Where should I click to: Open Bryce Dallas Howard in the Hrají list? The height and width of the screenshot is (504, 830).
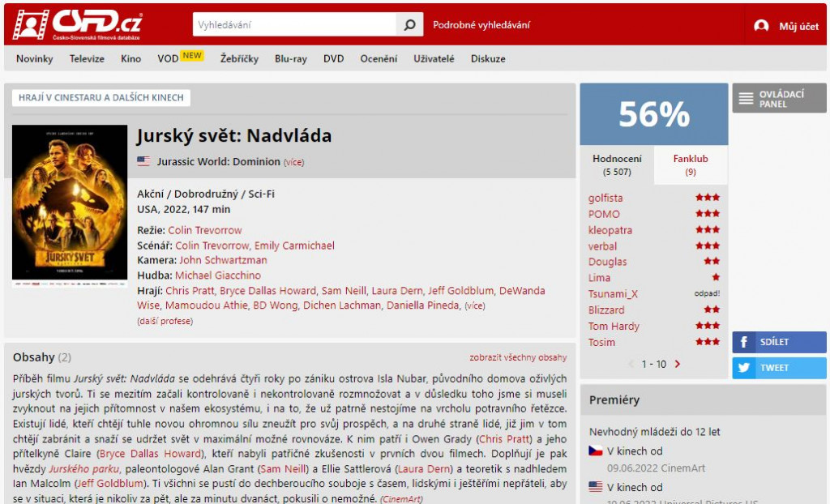[x=267, y=291]
